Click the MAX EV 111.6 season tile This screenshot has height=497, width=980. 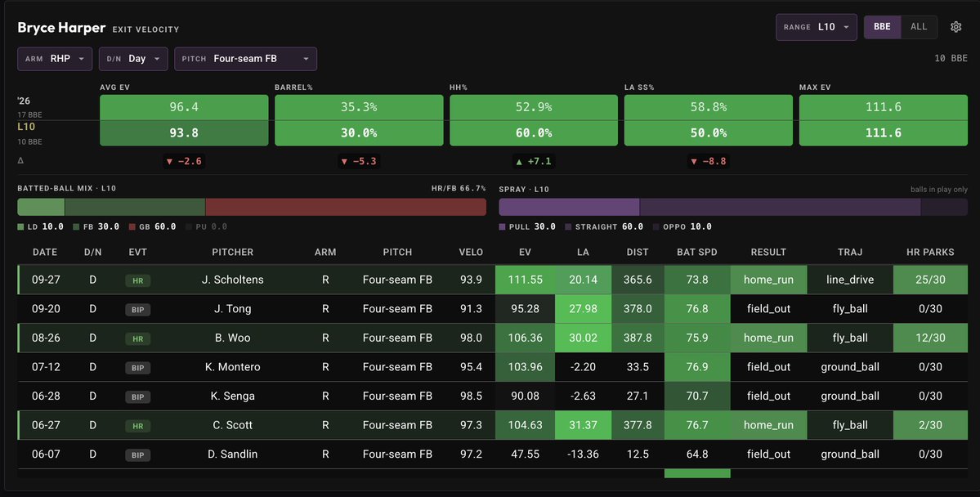883,107
